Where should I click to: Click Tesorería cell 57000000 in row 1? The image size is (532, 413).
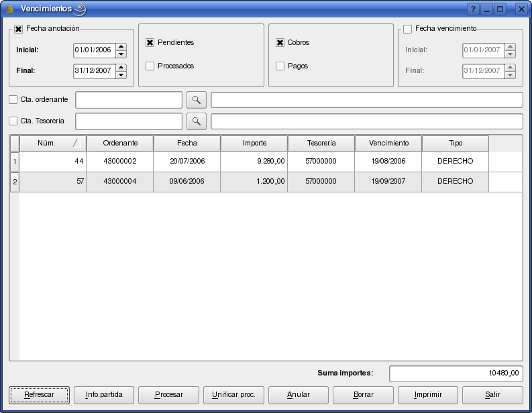click(321, 162)
